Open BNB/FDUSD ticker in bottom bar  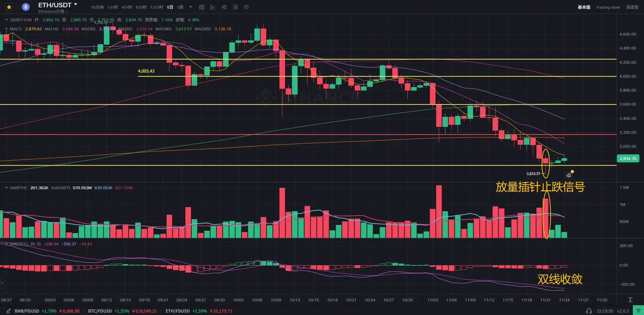[x=47, y=311]
